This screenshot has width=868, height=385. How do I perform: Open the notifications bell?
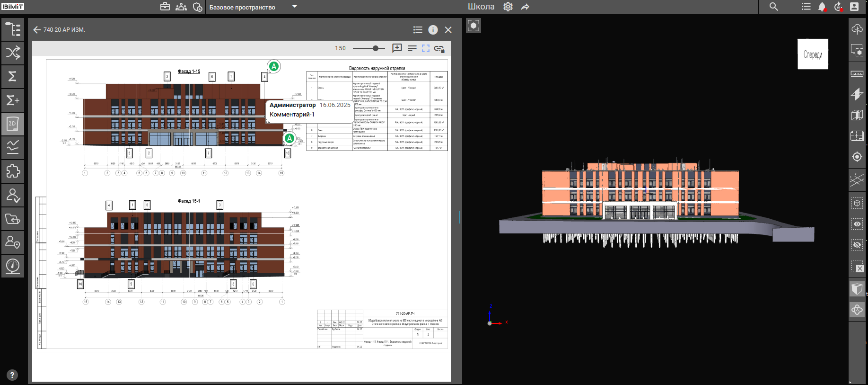[822, 7]
